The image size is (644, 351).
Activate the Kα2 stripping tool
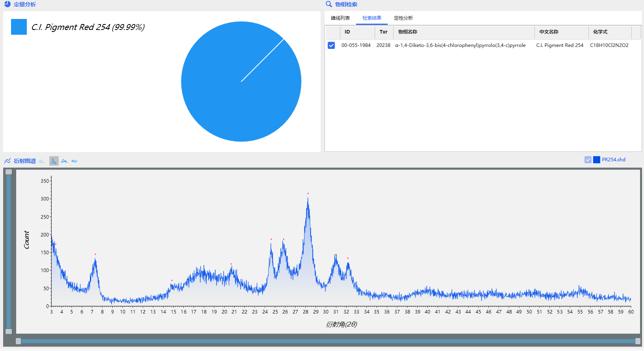tap(75, 161)
